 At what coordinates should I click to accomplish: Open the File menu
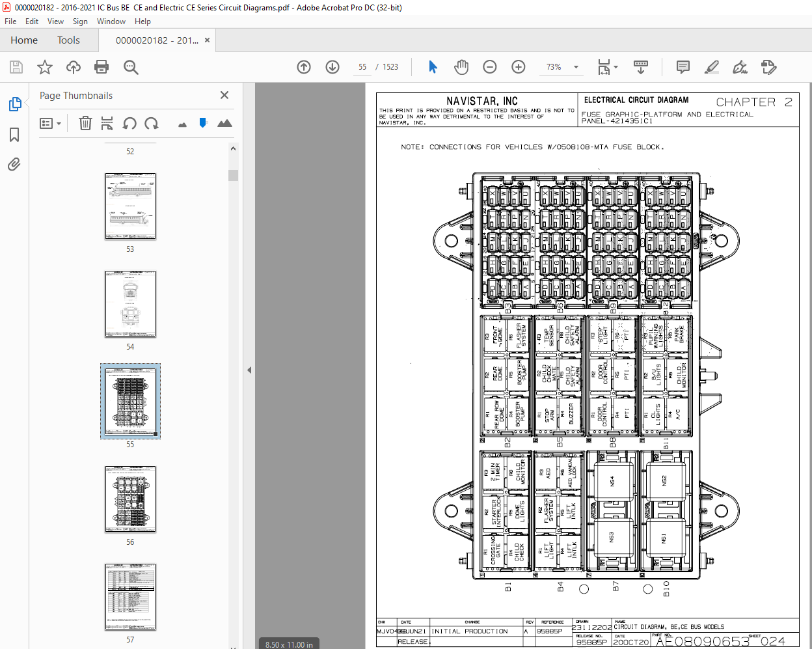pos(10,21)
